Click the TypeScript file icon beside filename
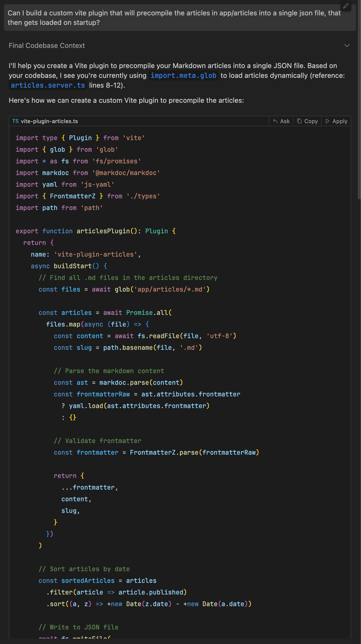Screen dimensions: 361x644 pos(15,121)
